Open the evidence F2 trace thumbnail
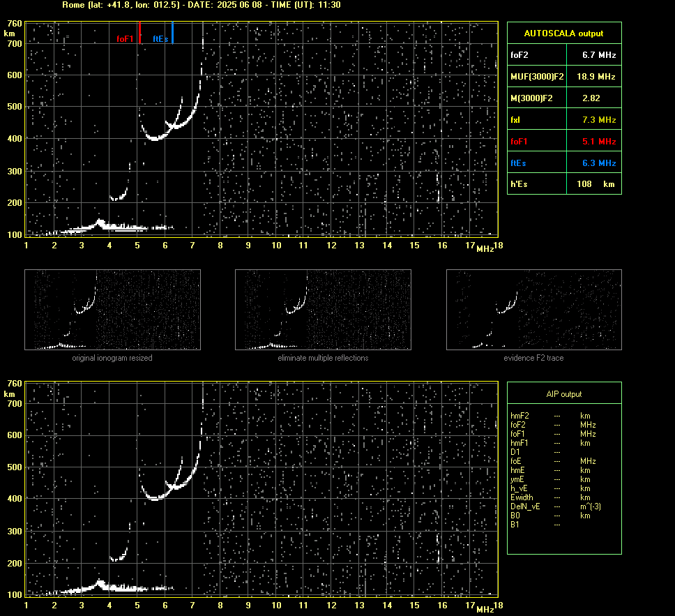 tap(534, 310)
